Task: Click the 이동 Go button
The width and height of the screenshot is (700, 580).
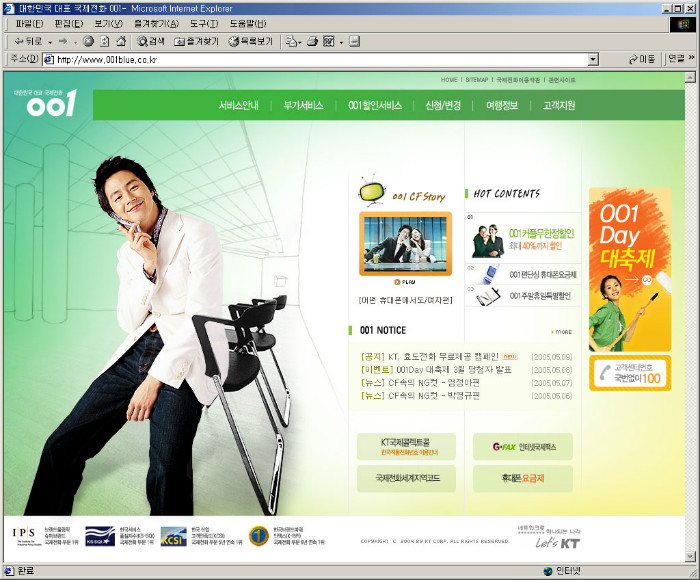Action: coord(642,59)
